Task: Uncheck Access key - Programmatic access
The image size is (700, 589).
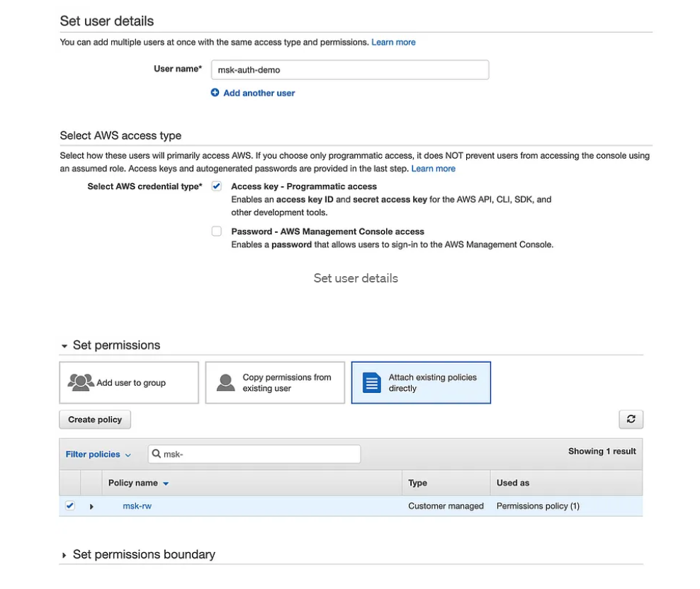Action: point(217,186)
